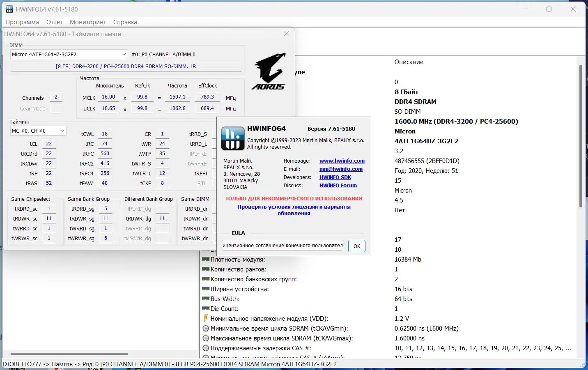Screen dimensions: 588x370
Task: Select the memory chip icon beside Плотность модуля
Action: pyautogui.click(x=206, y=259)
